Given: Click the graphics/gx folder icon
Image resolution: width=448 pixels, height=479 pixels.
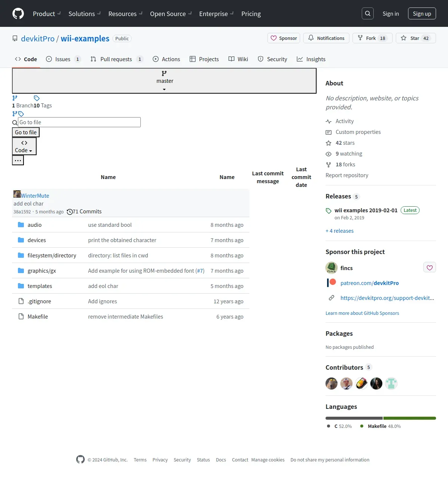Looking at the screenshot, I should point(21,270).
